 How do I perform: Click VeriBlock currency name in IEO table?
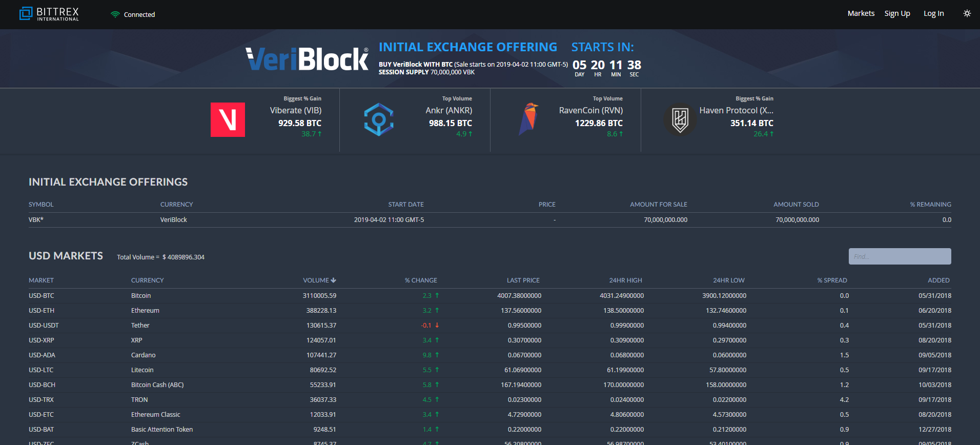pyautogui.click(x=173, y=220)
